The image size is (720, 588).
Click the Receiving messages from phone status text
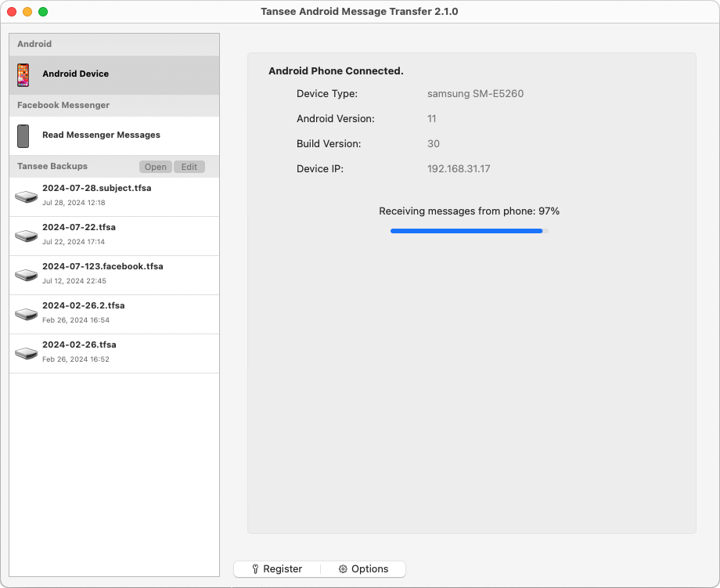click(470, 211)
